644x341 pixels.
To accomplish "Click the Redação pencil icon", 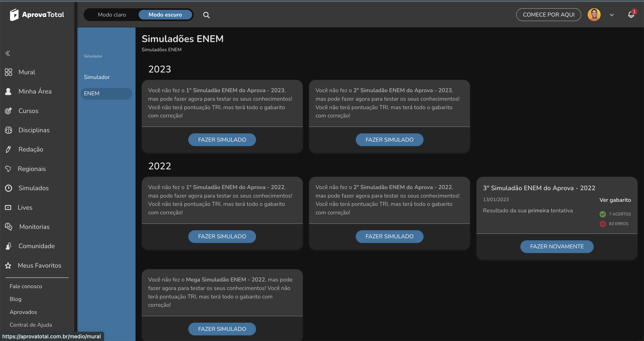I will tap(8, 149).
